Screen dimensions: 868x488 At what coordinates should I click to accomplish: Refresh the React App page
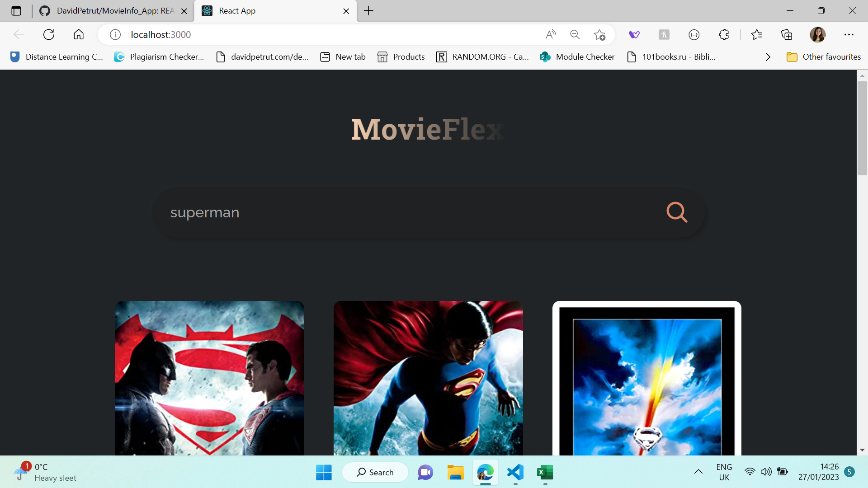(48, 34)
